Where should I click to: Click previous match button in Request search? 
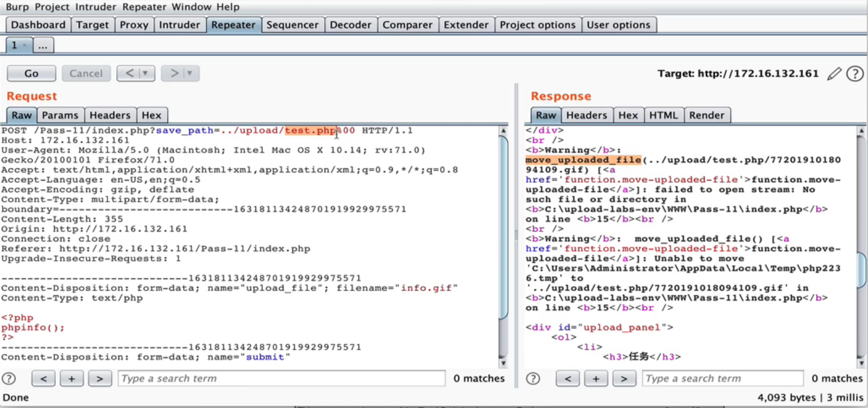pos(43,379)
